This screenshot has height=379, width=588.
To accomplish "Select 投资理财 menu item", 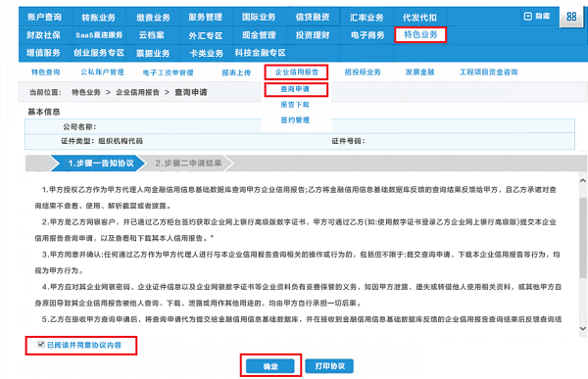I will (x=313, y=35).
